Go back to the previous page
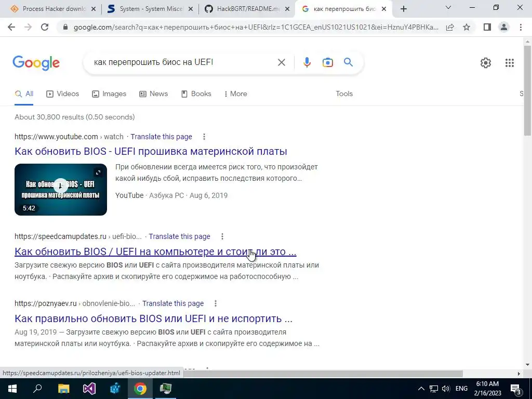Screen dimensions: 532x399 [x=11, y=27]
